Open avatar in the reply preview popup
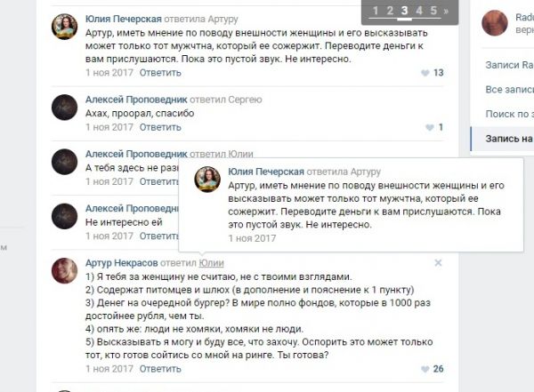The height and width of the screenshot is (392, 534). click(x=207, y=180)
